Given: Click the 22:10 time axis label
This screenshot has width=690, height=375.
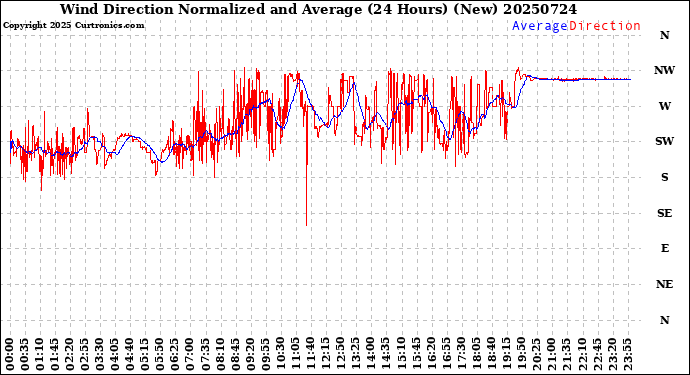Looking at the screenshot, I should pyautogui.click(x=582, y=354).
